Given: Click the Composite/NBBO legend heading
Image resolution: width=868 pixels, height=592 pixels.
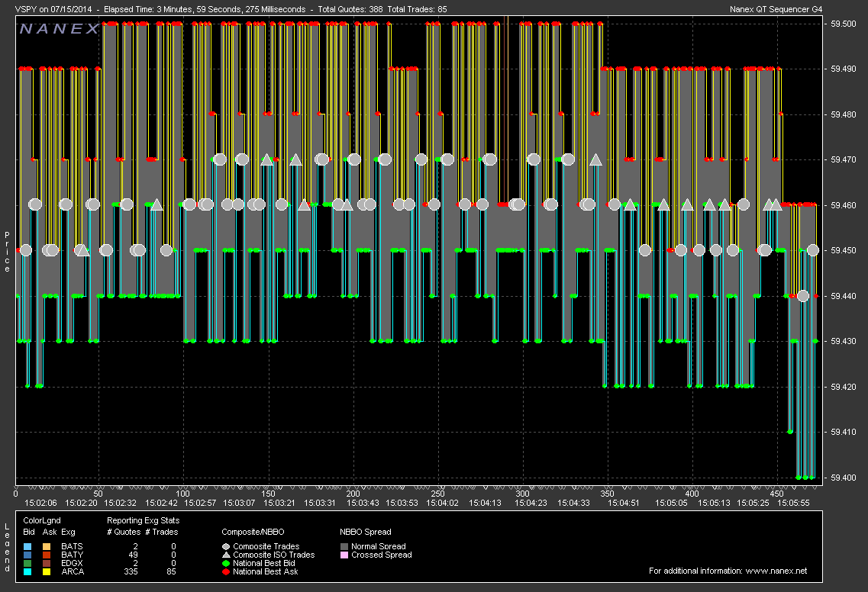Looking at the screenshot, I should tap(253, 532).
